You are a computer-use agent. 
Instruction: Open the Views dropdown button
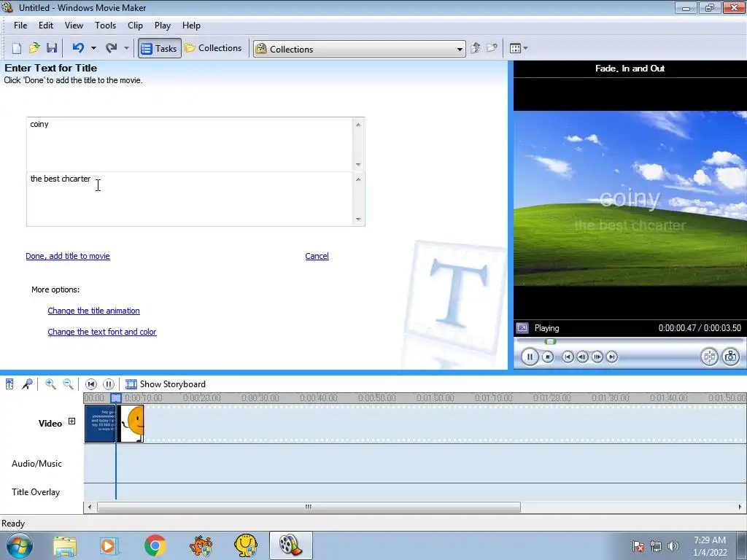519,48
